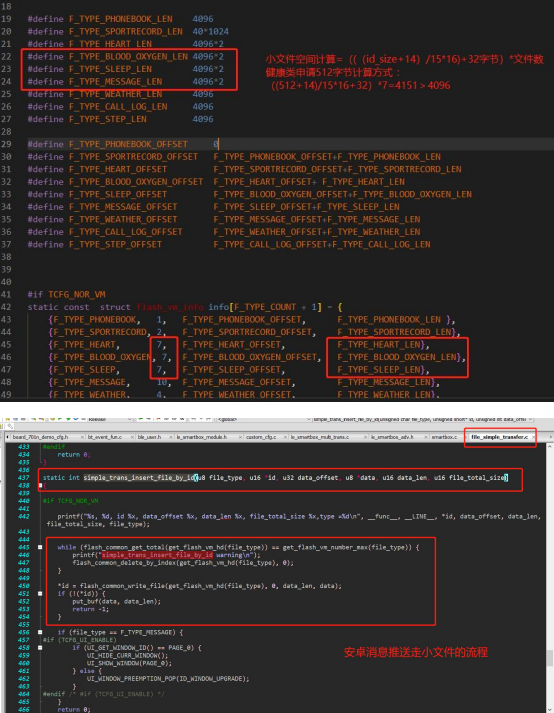Open the ble_user.h editor tab
Image resolution: width=554 pixels, height=713 pixels.
tap(149, 437)
